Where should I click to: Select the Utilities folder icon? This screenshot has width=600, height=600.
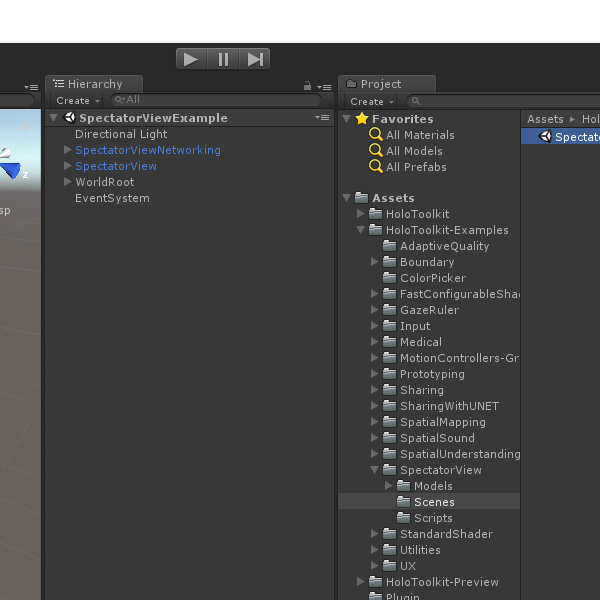(x=390, y=549)
